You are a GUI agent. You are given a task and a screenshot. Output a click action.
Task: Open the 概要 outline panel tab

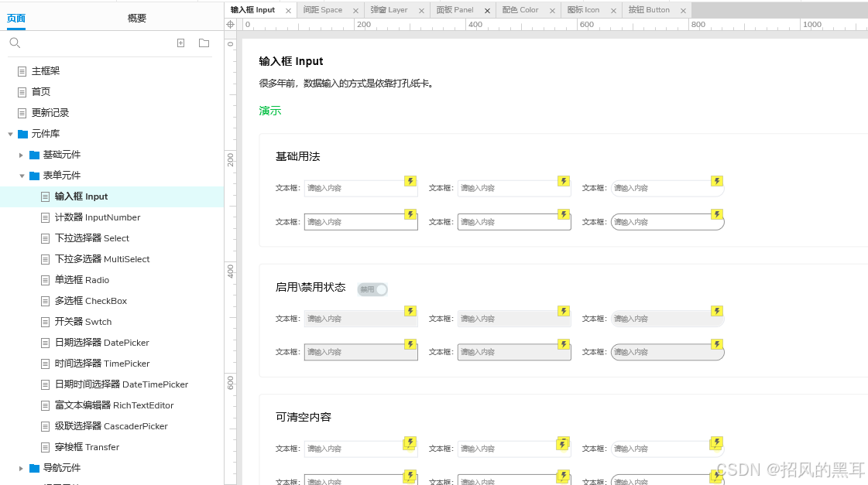(x=137, y=19)
